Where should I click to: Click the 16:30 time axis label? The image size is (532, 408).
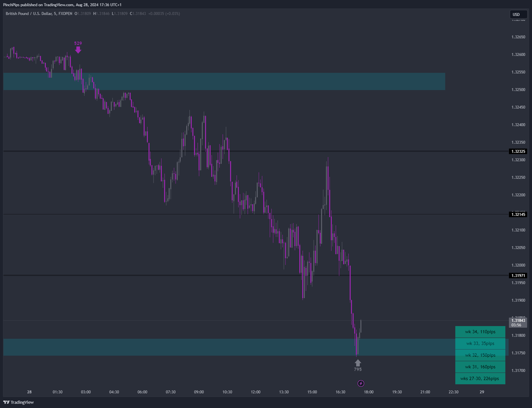tap(341, 392)
